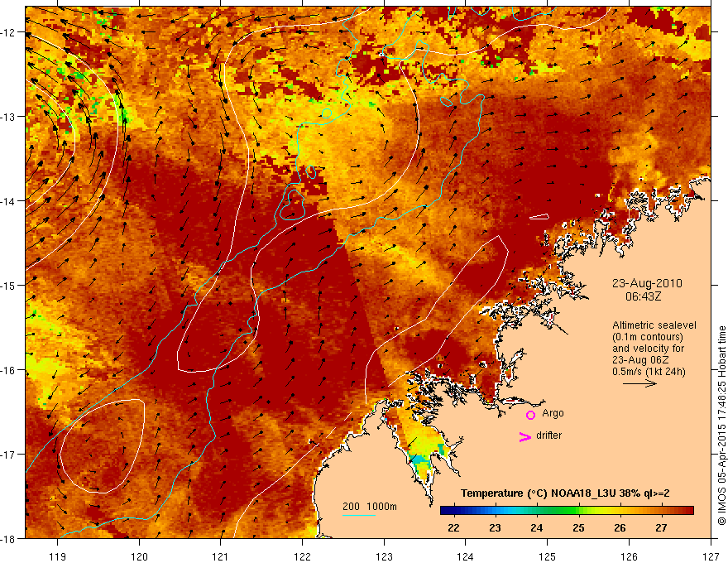The width and height of the screenshot is (728, 563).
Task: Click longitude axis label 124
Action: point(466,556)
